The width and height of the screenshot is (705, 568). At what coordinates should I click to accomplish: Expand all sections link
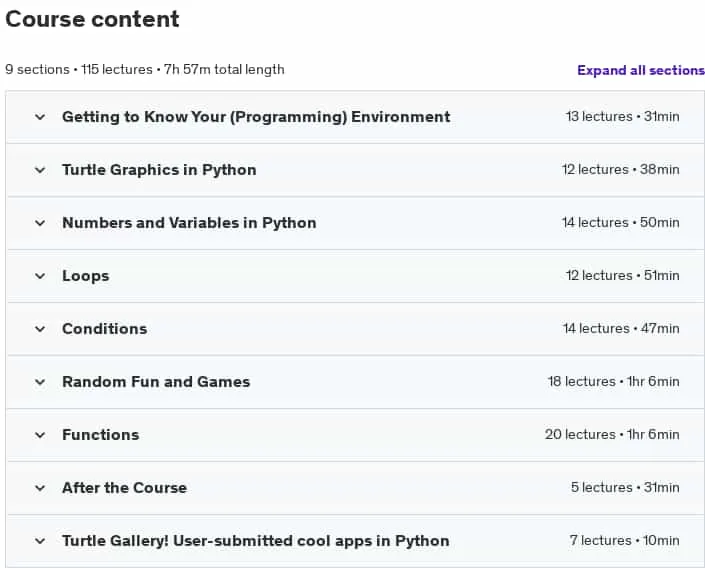(x=641, y=71)
